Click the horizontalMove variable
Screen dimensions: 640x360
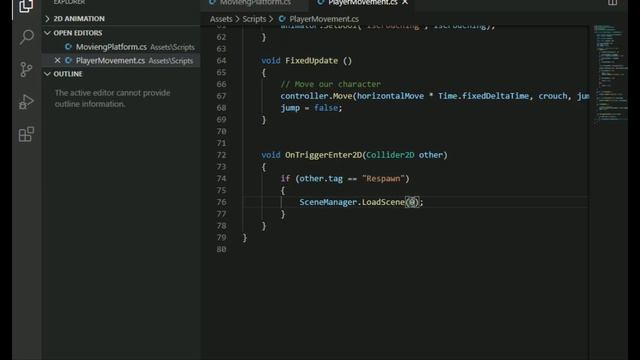(x=390, y=96)
